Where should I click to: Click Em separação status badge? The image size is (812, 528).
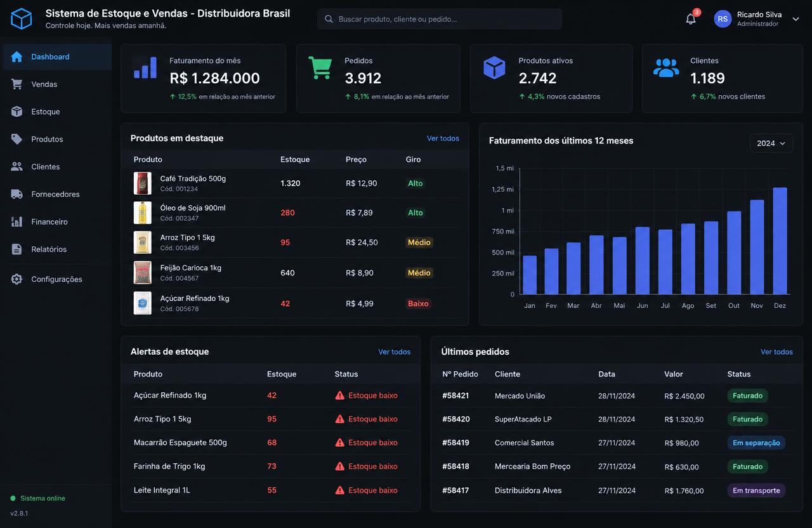pyautogui.click(x=756, y=443)
